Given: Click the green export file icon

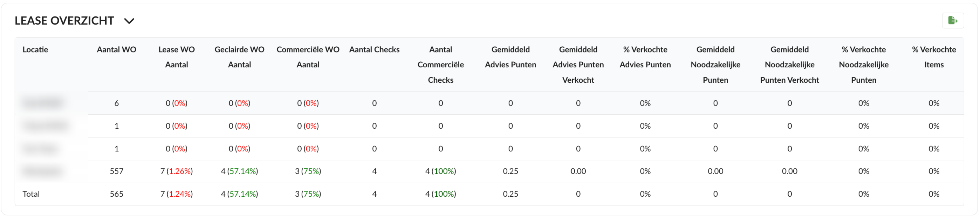Looking at the screenshot, I should 952,21.
